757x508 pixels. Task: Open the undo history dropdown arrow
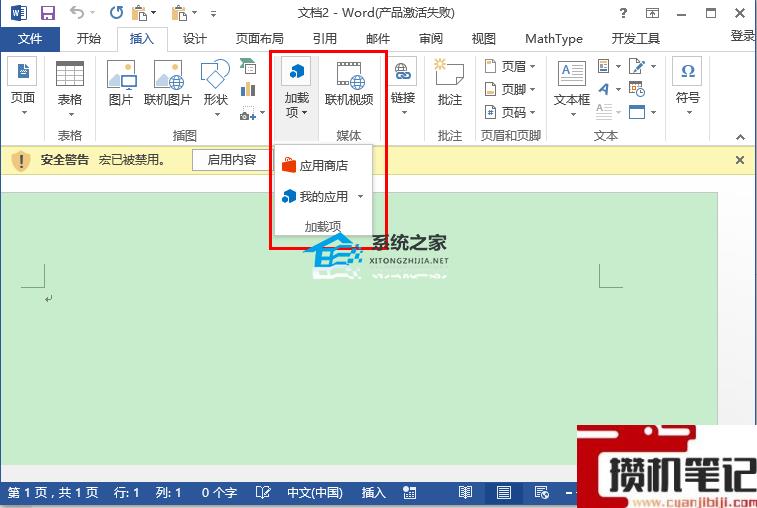coord(92,13)
